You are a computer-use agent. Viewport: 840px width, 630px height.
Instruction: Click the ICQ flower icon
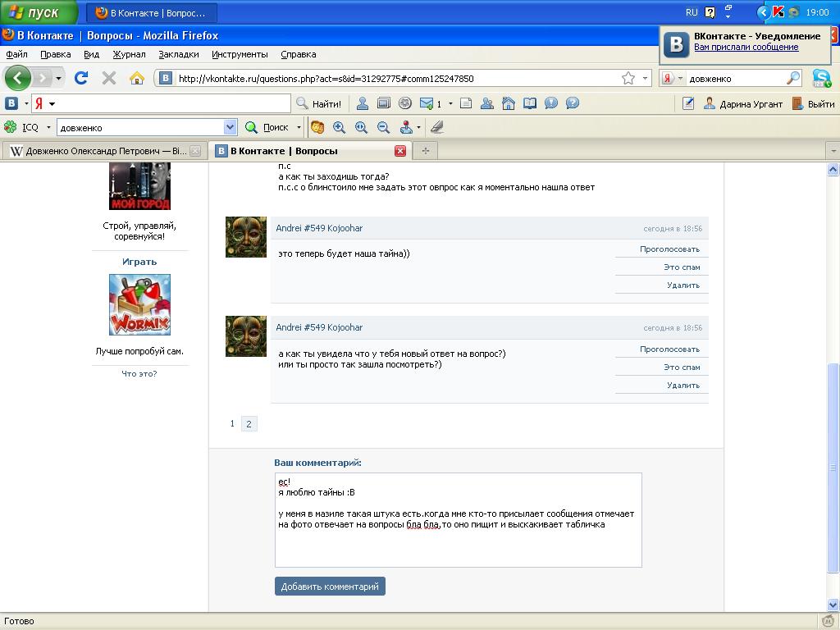pos(10,127)
